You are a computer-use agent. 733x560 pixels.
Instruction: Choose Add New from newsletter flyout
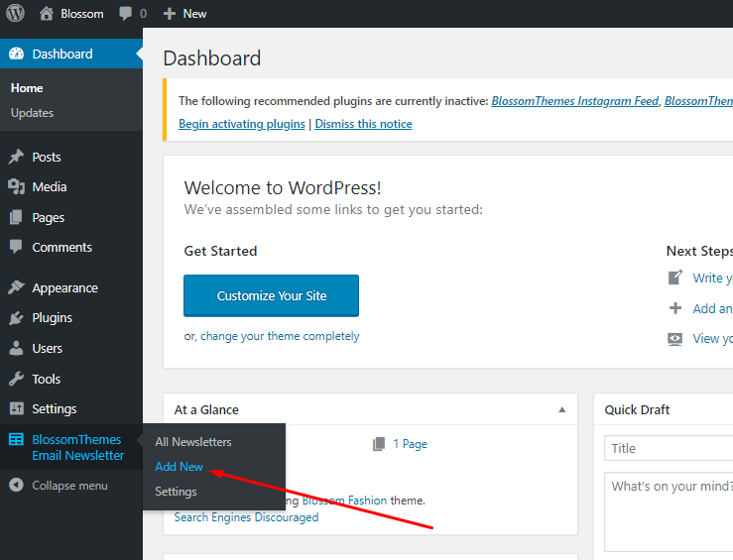pos(180,467)
